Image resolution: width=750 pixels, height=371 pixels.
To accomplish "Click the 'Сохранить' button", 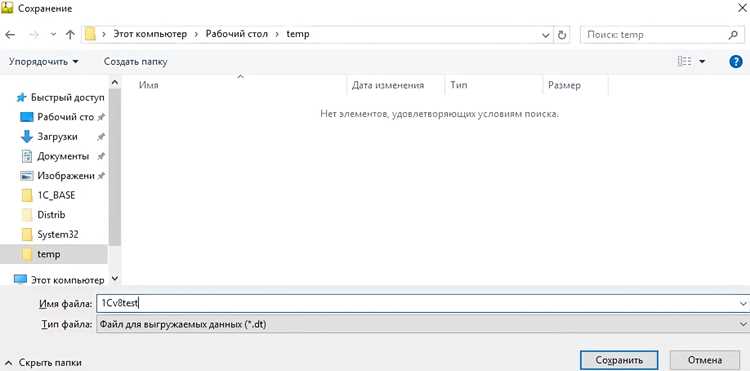I will point(619,360).
